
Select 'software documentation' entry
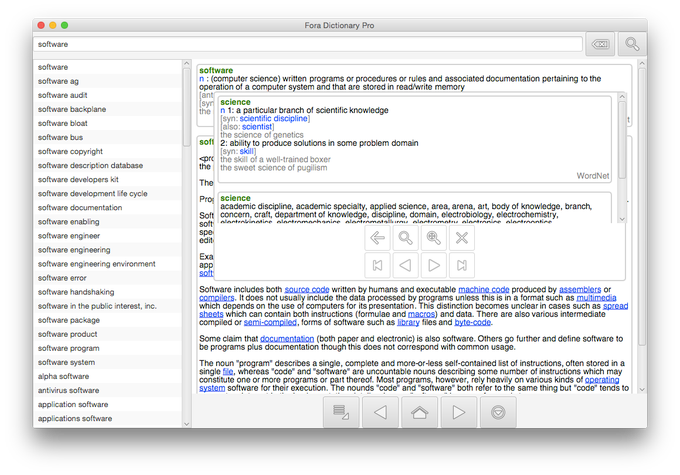tap(108, 208)
